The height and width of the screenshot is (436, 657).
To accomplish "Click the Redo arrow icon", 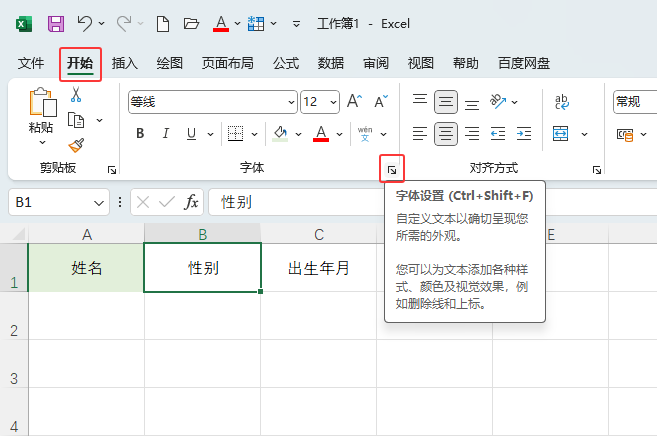I will pos(124,23).
